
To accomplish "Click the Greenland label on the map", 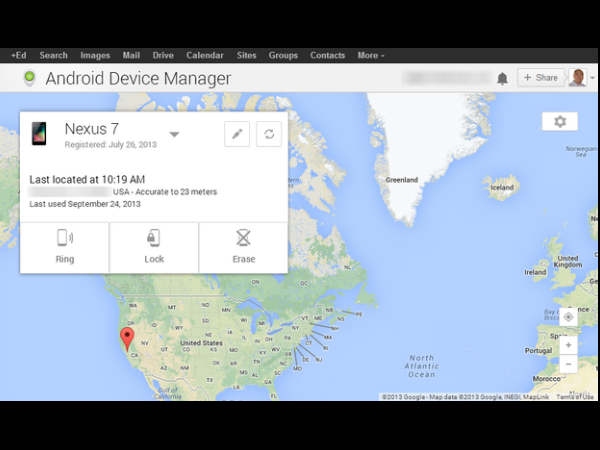I will click(x=402, y=180).
